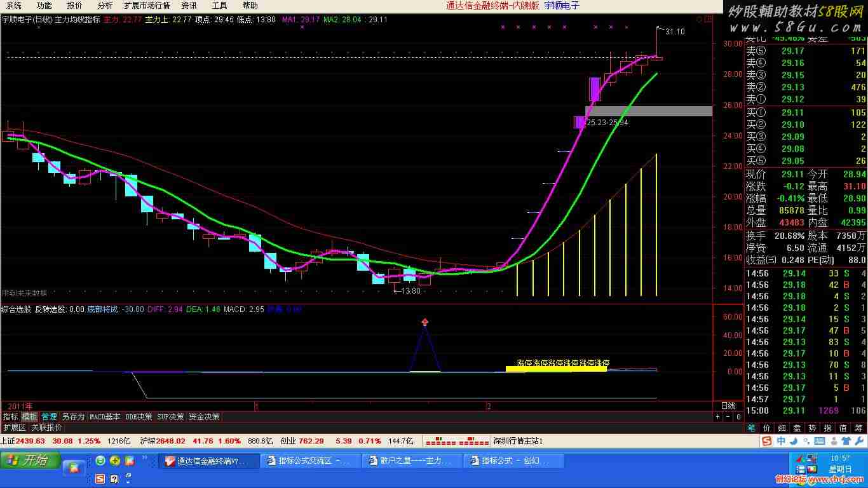Image resolution: width=868 pixels, height=488 pixels.
Task: Click the shirt skin icon in status bar
Action: (x=846, y=441)
